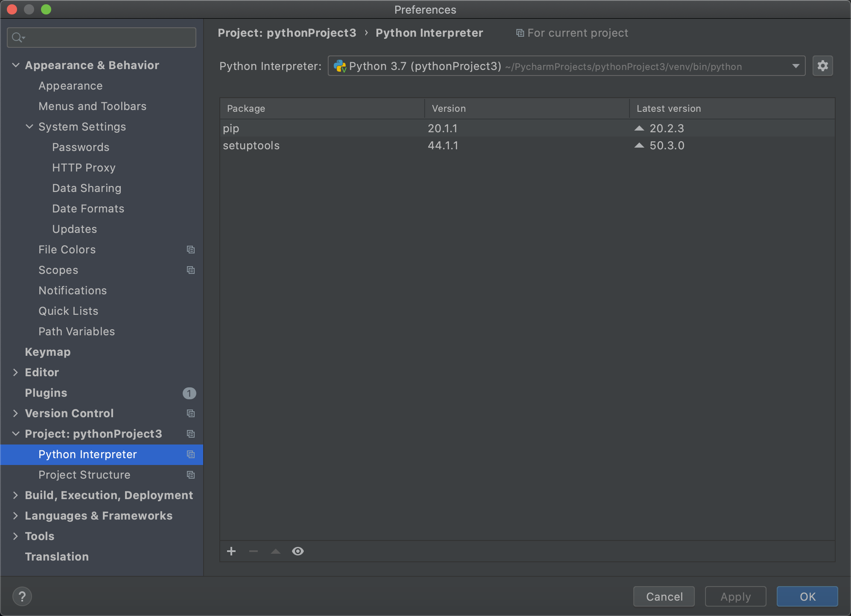Click project-level icon next to File Colors
This screenshot has width=851, height=616.
click(x=191, y=250)
